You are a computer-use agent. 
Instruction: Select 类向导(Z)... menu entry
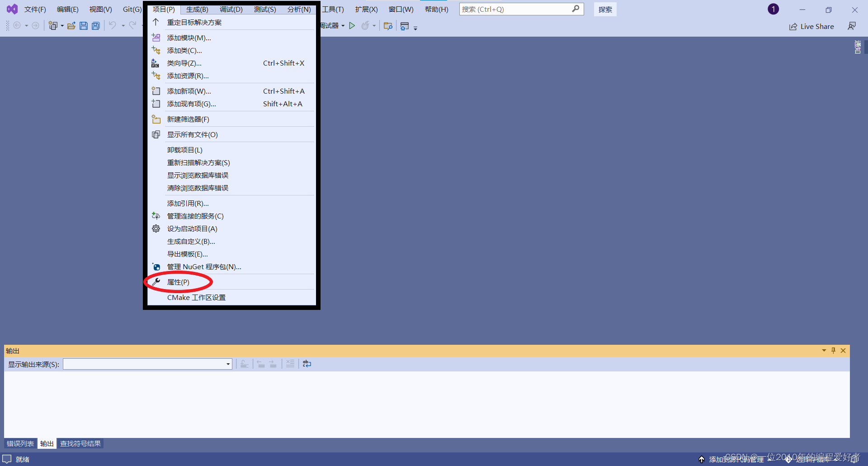(x=231, y=63)
